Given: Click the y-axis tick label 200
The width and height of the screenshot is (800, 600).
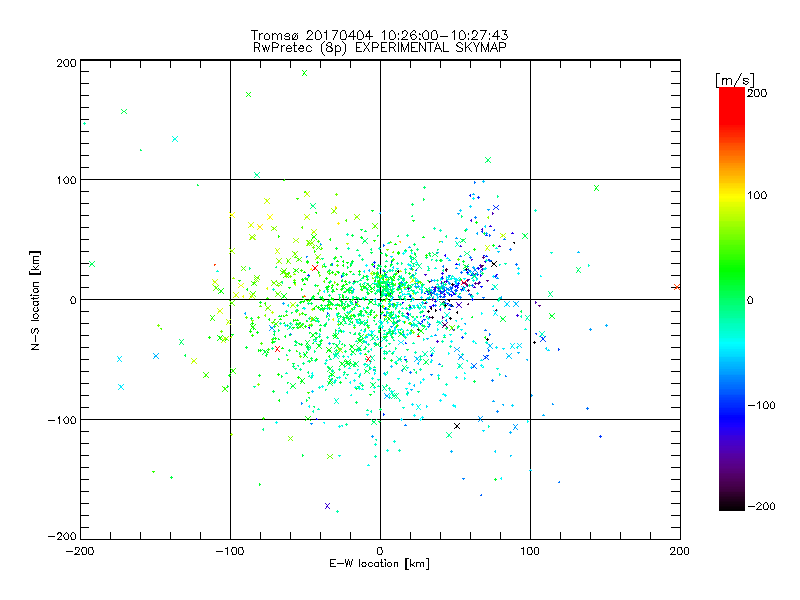Looking at the screenshot, I should (66, 63).
